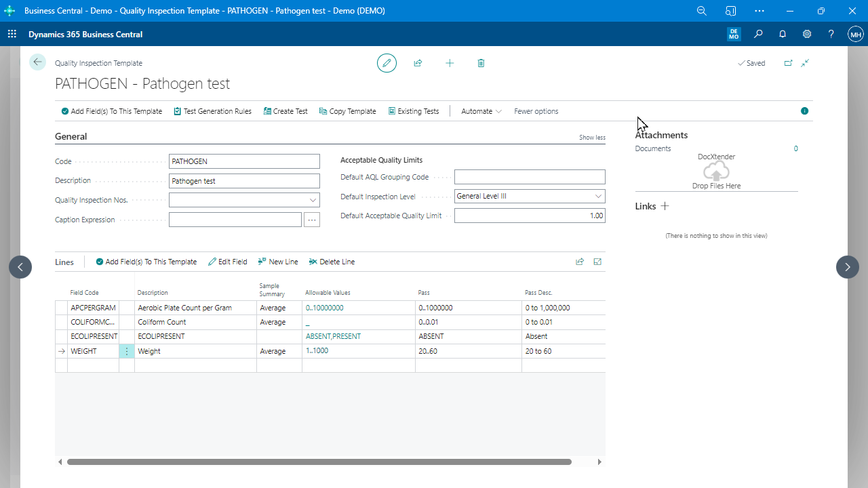
Task: Click the plus icon to create new template
Action: pos(450,63)
